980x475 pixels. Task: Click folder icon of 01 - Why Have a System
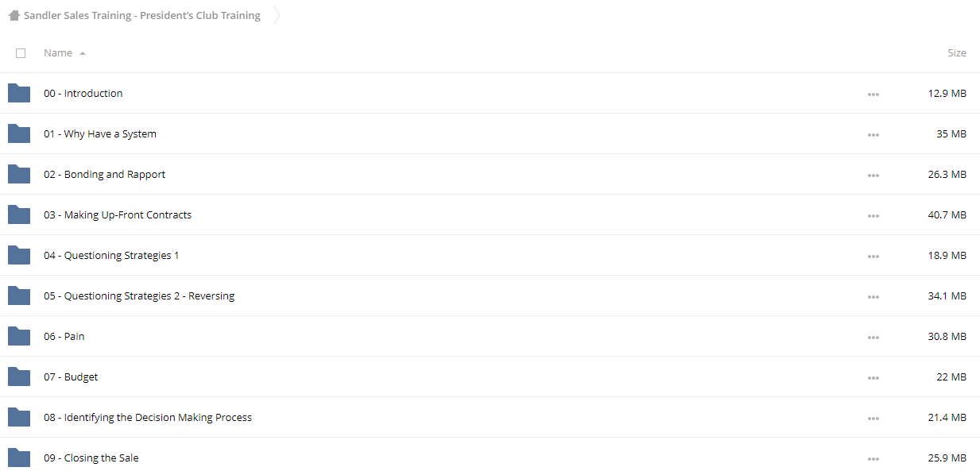[19, 133]
